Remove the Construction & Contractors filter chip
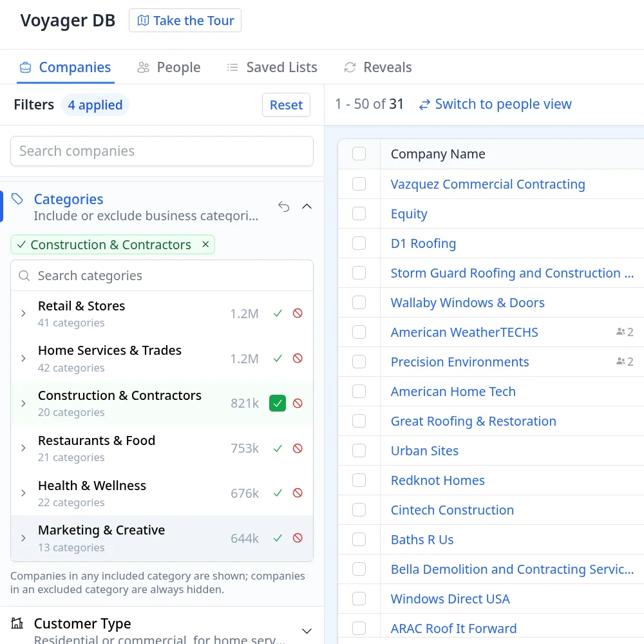The width and height of the screenshot is (644, 644). (x=206, y=244)
